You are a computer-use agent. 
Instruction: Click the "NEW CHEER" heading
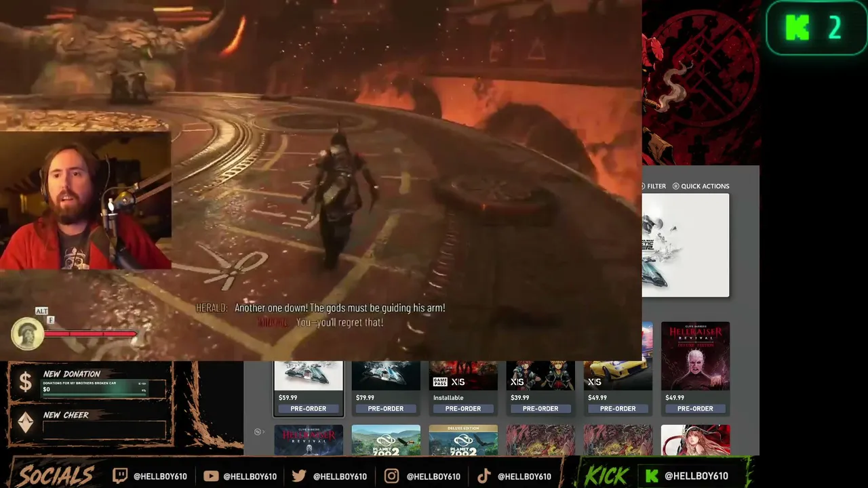tap(66, 415)
